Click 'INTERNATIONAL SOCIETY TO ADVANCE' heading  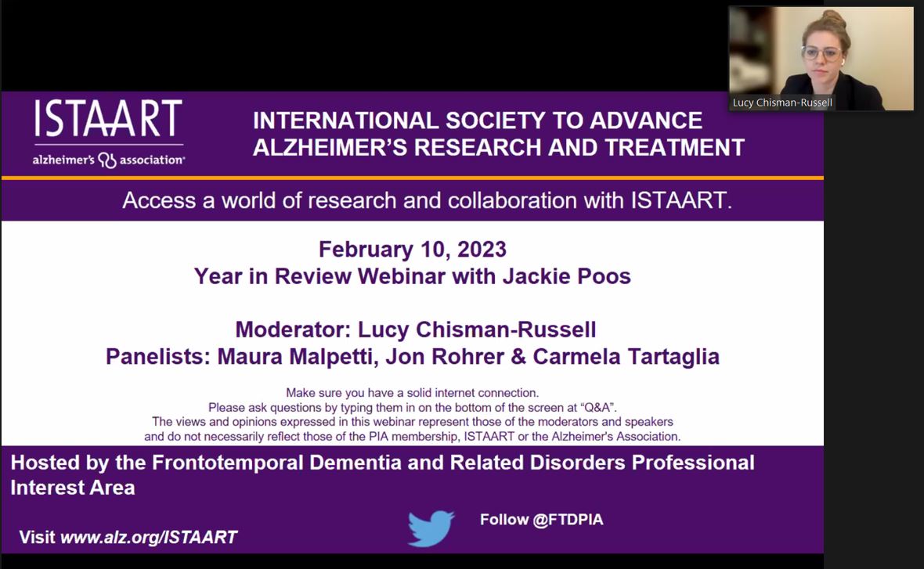click(478, 121)
